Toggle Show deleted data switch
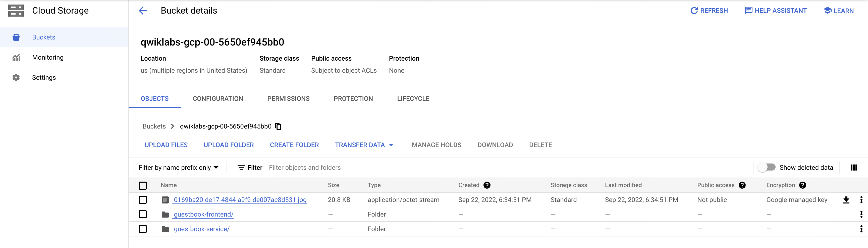The height and width of the screenshot is (248, 868). pos(766,167)
